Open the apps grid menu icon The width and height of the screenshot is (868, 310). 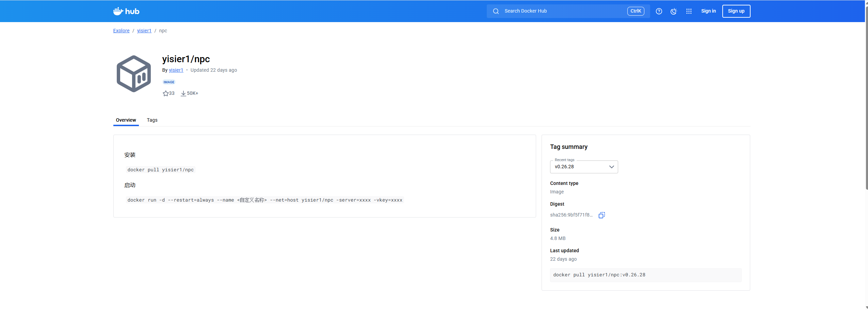pos(689,11)
